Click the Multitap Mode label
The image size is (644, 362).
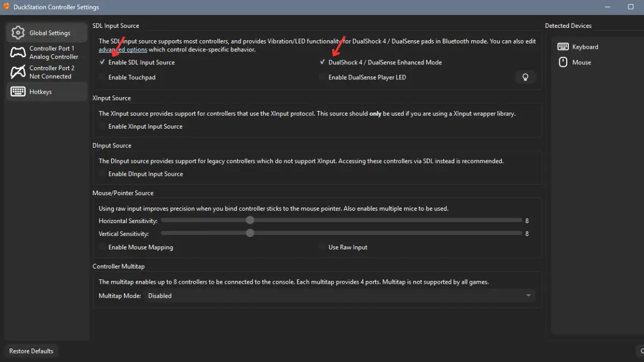pyautogui.click(x=120, y=295)
